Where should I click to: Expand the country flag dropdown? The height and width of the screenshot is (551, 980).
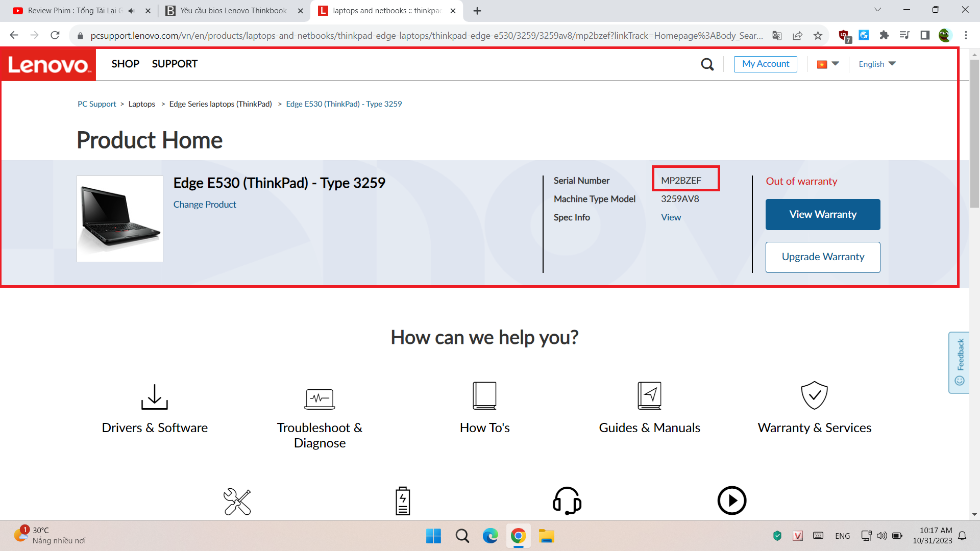[827, 64]
